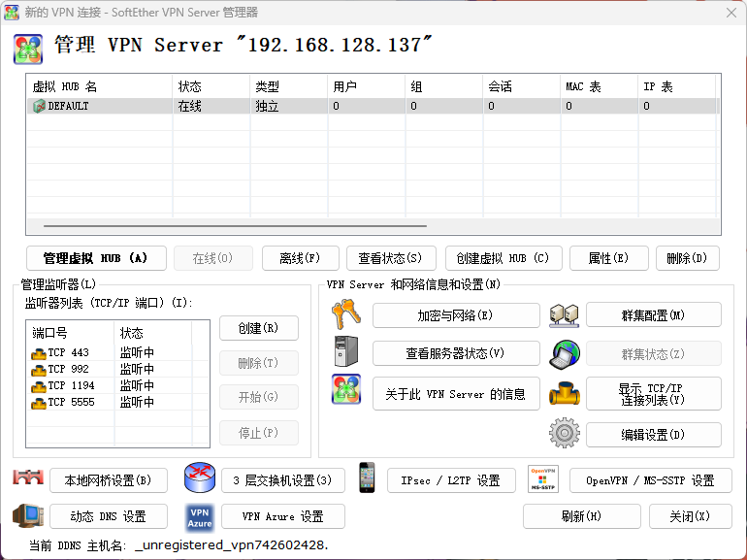
Task: Click the DEFAULT hub cube icon
Action: [x=39, y=106]
